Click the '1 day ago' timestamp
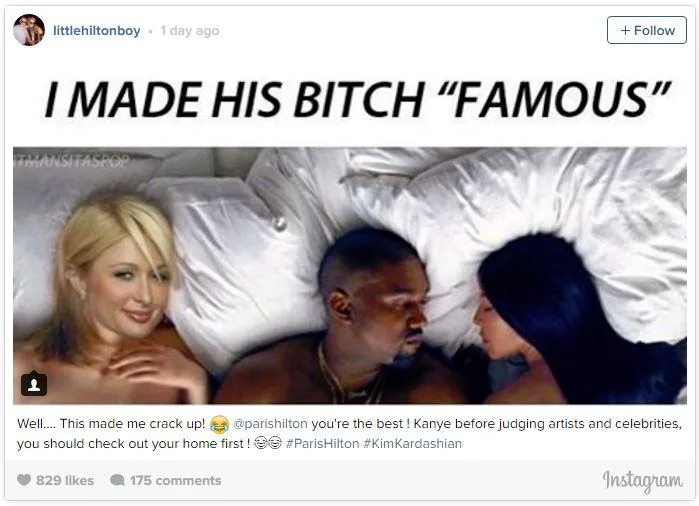 (x=190, y=31)
